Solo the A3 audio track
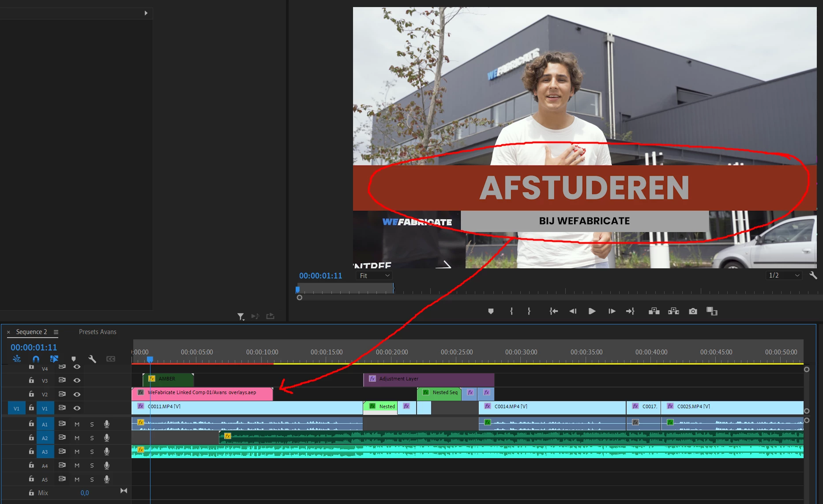 click(92, 451)
